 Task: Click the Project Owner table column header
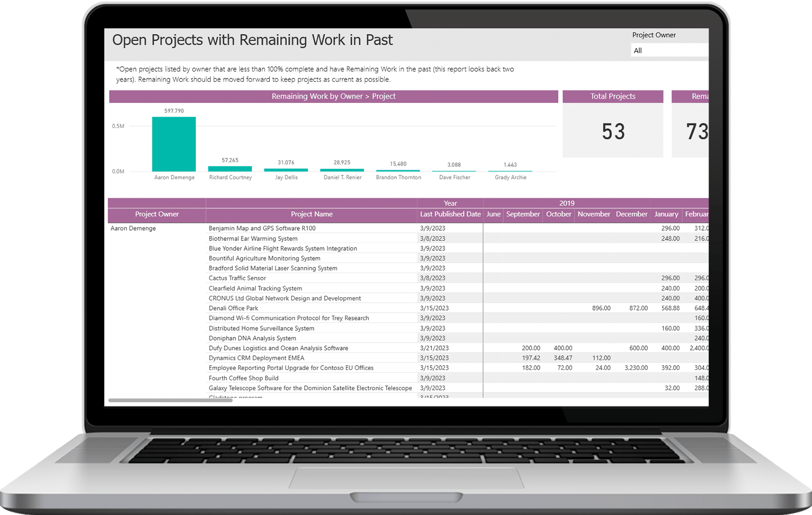(x=157, y=215)
